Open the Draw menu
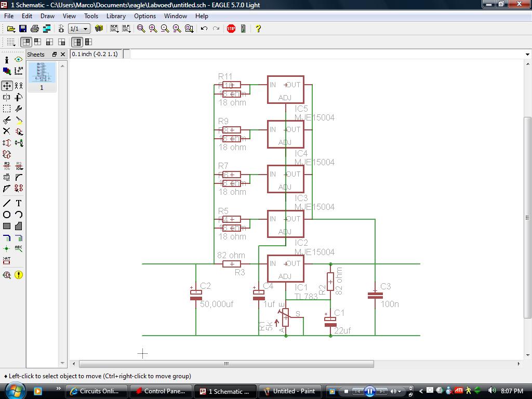This screenshot has width=532, height=399. coord(47,16)
